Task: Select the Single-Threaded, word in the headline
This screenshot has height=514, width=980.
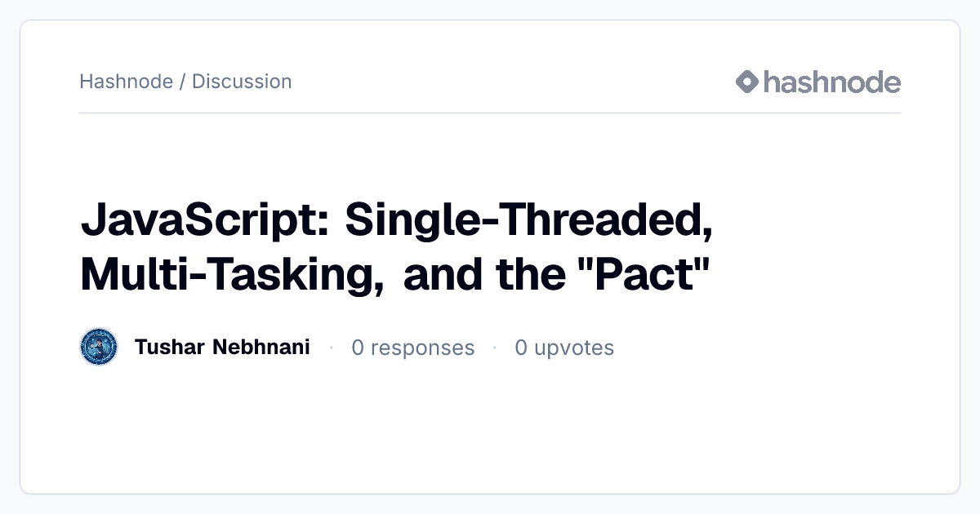Action: (528, 222)
